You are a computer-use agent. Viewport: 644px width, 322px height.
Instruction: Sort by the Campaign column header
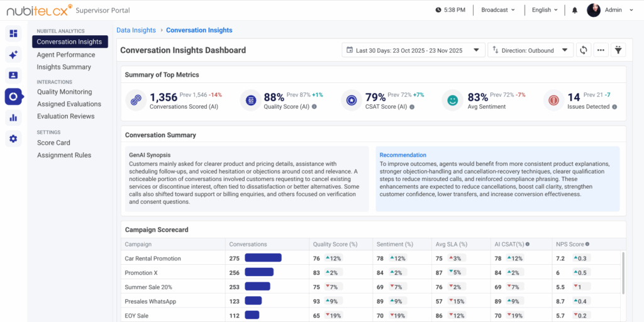click(x=138, y=244)
